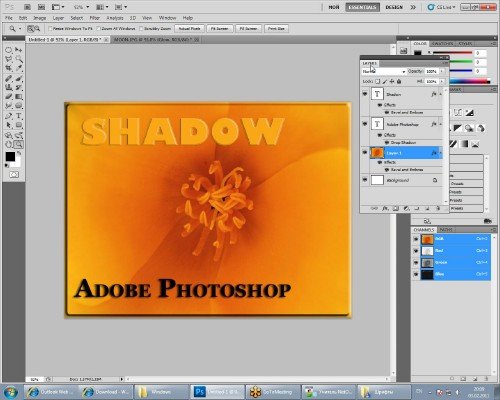Launch Mini Bridge from application bar

coord(41,7)
